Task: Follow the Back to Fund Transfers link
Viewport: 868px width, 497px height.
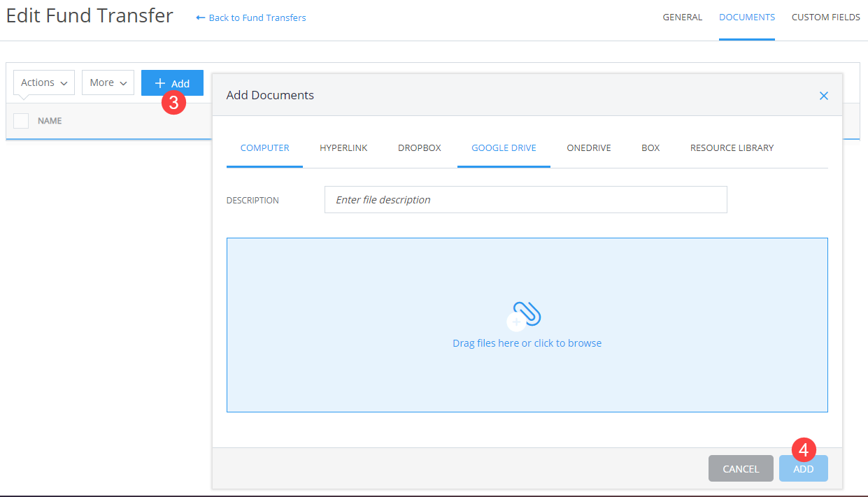Action: click(x=251, y=17)
